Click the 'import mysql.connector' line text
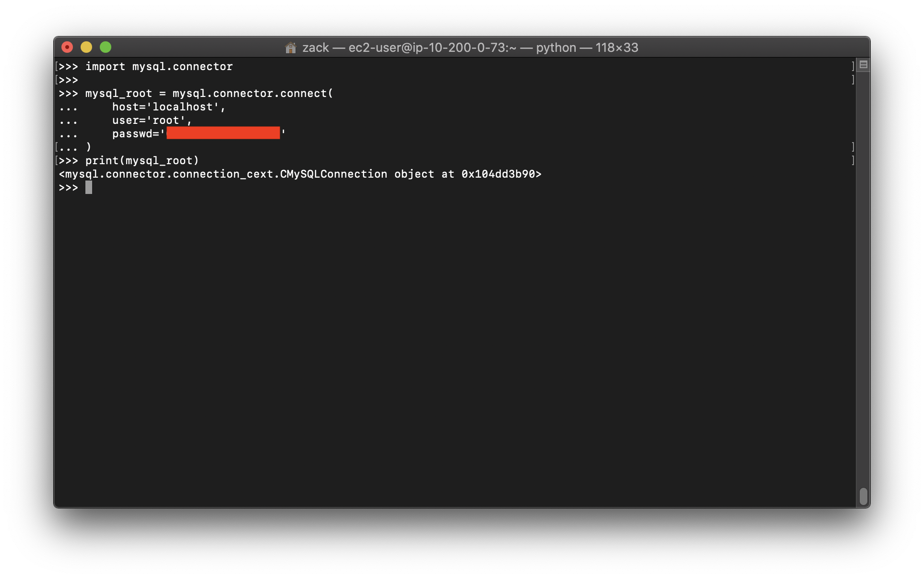The height and width of the screenshot is (579, 924). coord(159,67)
